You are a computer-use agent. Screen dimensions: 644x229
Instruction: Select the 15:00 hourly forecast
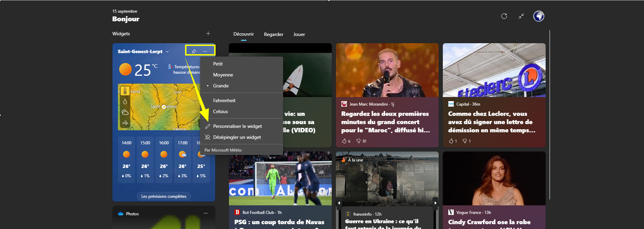click(145, 159)
